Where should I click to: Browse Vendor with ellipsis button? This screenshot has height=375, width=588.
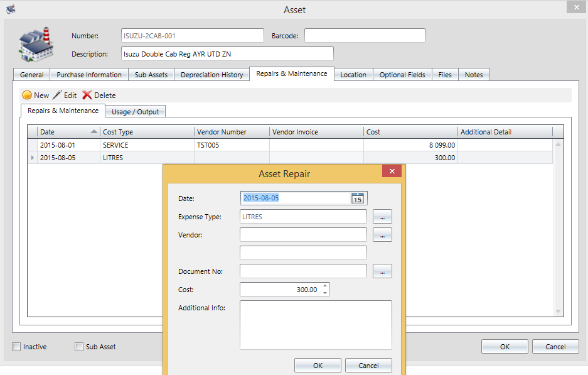(x=382, y=235)
